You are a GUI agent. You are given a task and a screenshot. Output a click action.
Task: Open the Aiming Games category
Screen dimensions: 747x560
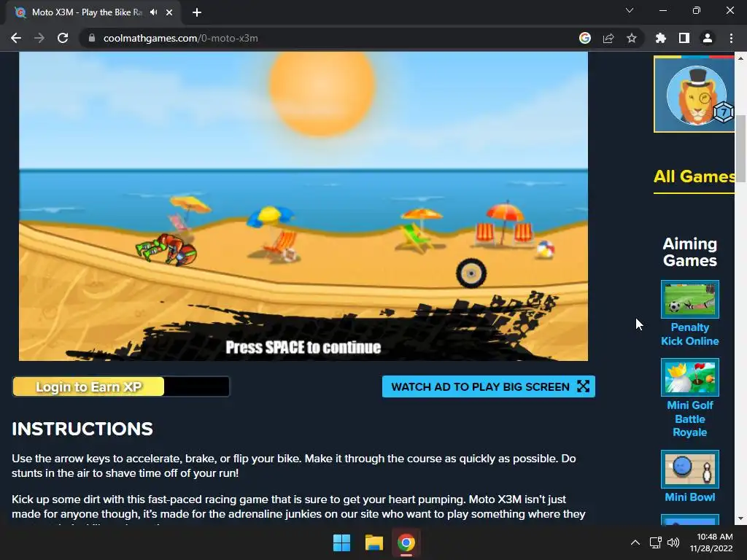pos(690,252)
